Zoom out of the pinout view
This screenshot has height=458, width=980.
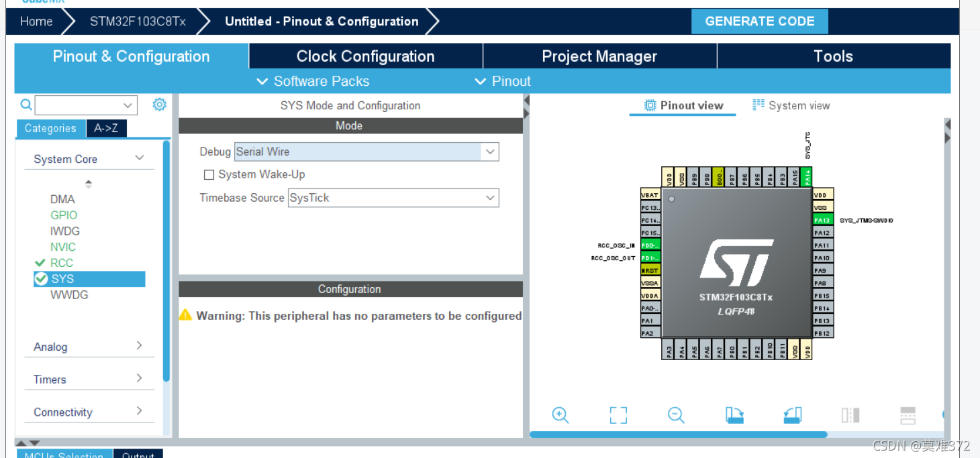pos(676,415)
